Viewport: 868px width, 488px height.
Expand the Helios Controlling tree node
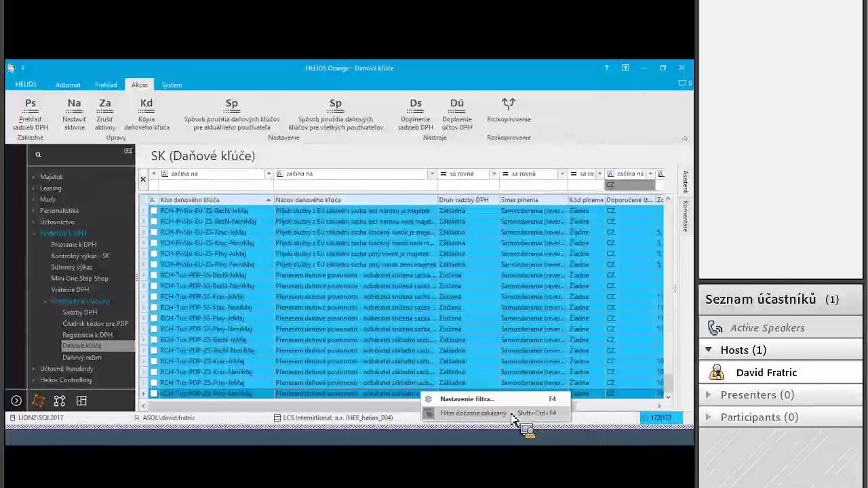pyautogui.click(x=34, y=380)
